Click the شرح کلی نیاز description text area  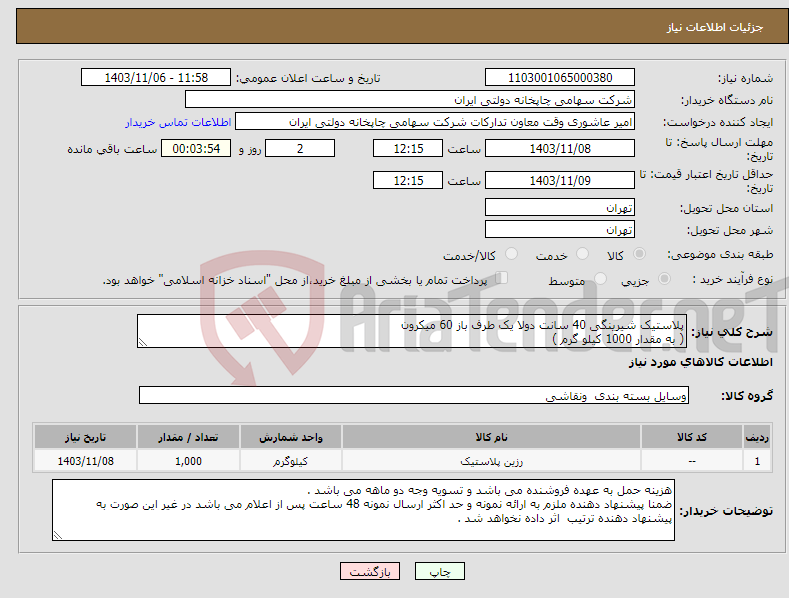pos(412,331)
